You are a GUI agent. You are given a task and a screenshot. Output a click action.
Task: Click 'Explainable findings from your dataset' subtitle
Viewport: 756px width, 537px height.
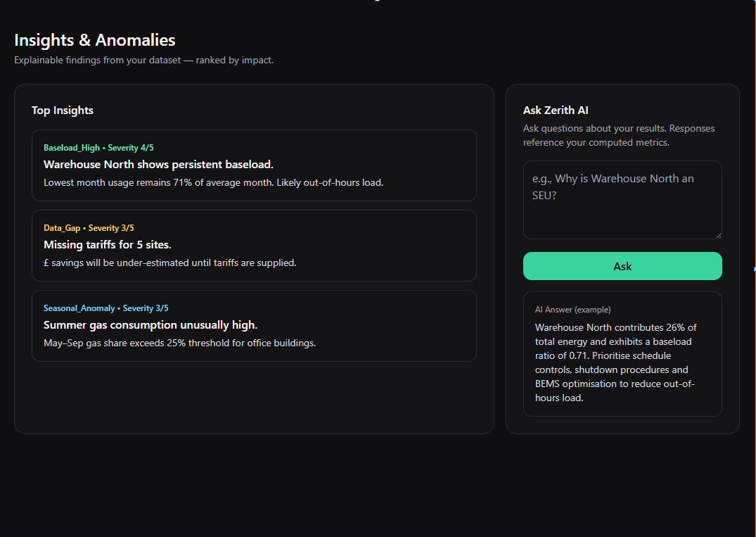143,61
